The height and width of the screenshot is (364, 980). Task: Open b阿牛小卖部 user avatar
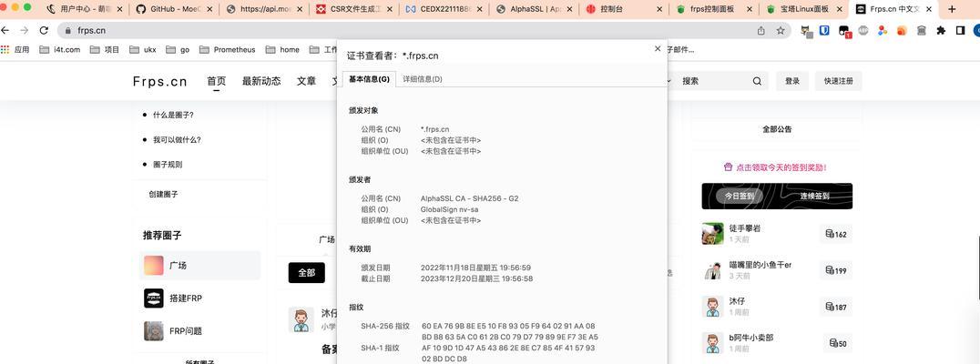click(712, 343)
